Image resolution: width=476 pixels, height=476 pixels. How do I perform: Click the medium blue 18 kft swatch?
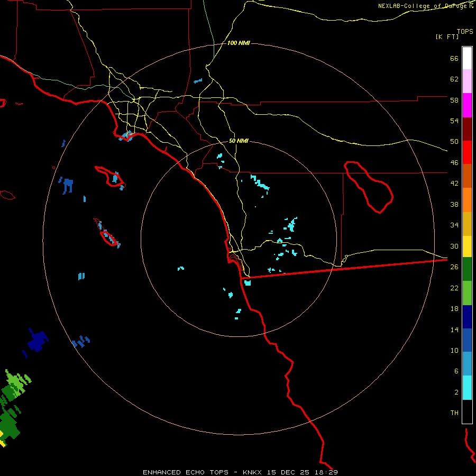pos(467,341)
